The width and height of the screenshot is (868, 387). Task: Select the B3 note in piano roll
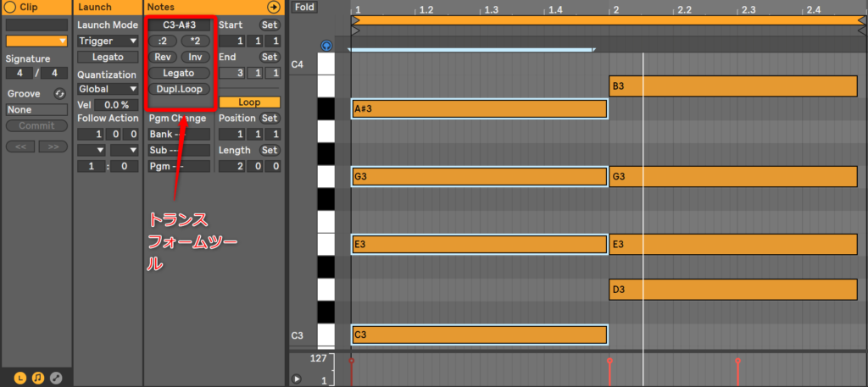733,86
